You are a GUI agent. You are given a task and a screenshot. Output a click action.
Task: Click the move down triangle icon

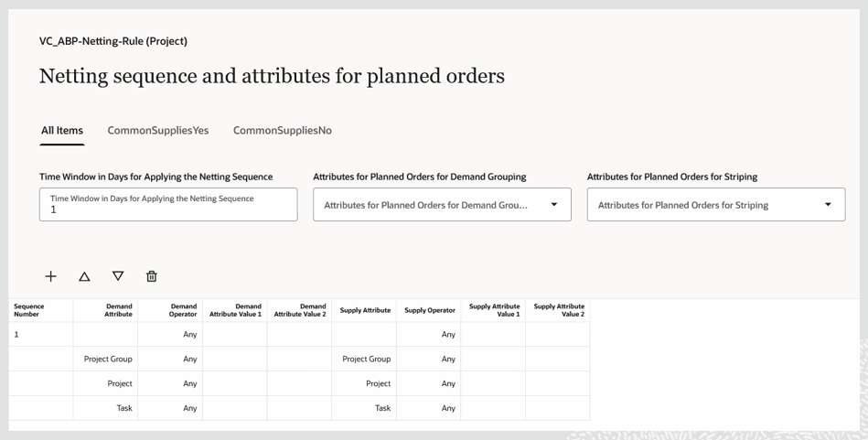click(118, 276)
